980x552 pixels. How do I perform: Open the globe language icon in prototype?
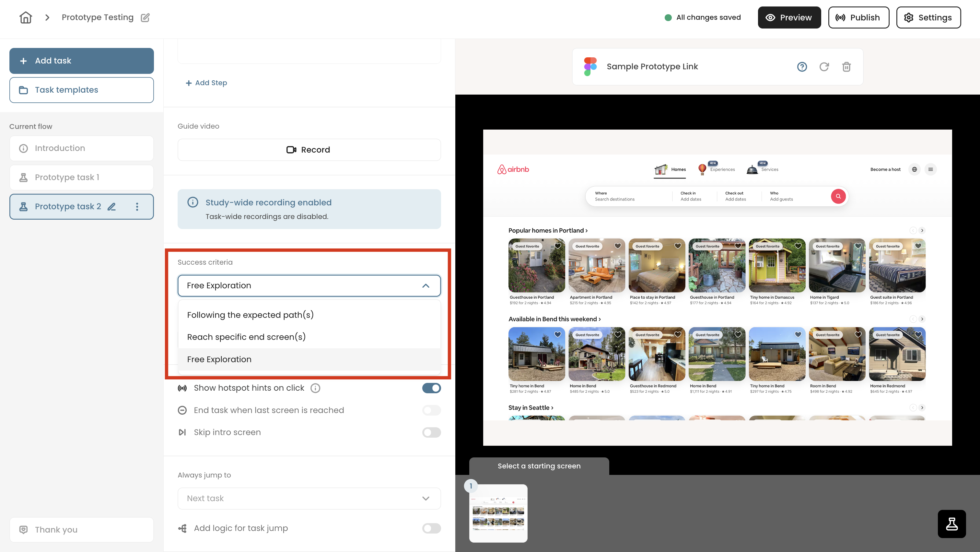point(914,169)
